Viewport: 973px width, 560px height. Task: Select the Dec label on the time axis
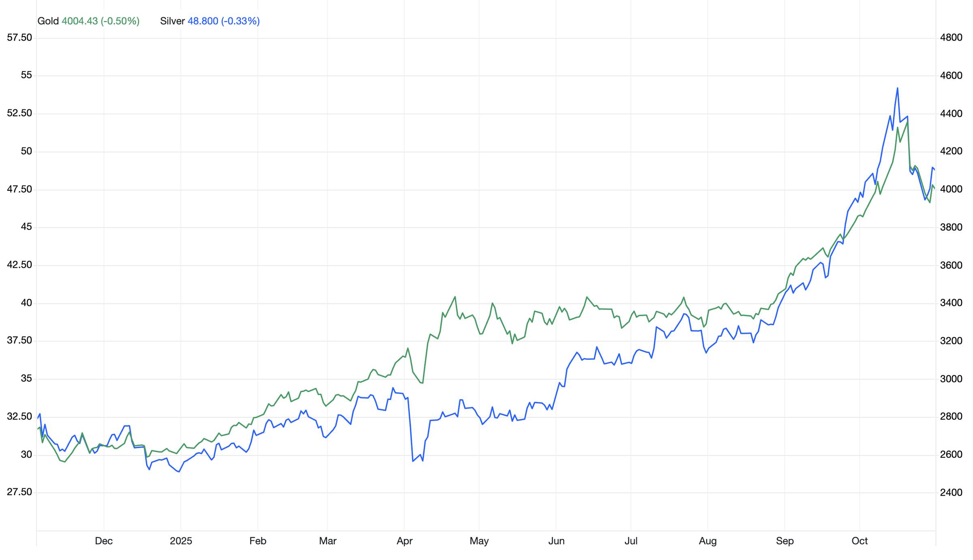click(x=104, y=541)
